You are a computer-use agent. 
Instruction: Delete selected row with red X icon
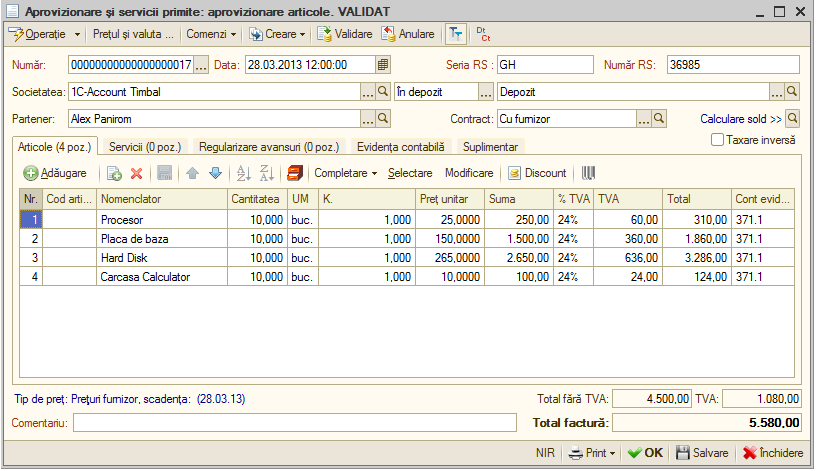click(136, 173)
